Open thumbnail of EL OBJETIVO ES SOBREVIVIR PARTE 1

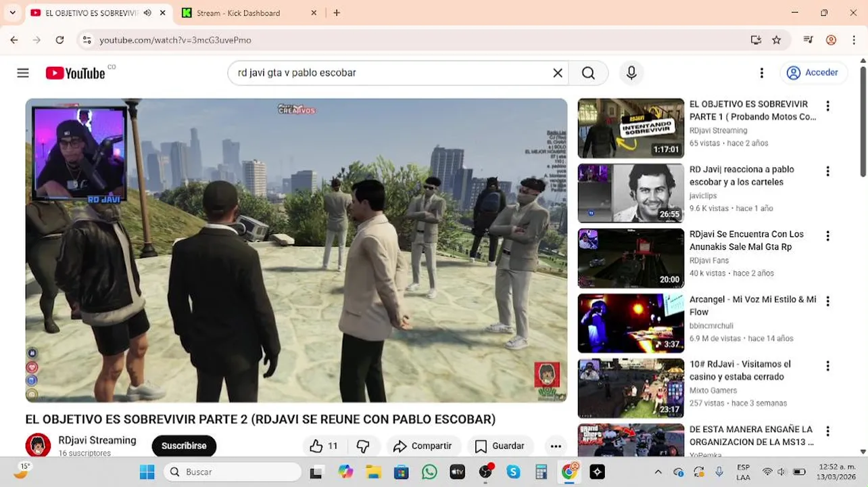[x=631, y=129]
